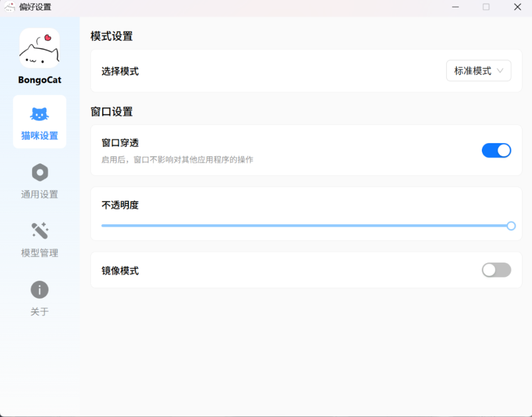Click the hexagon nut icon for 通用设置
Viewport: 532px width, 417px height.
pos(40,172)
